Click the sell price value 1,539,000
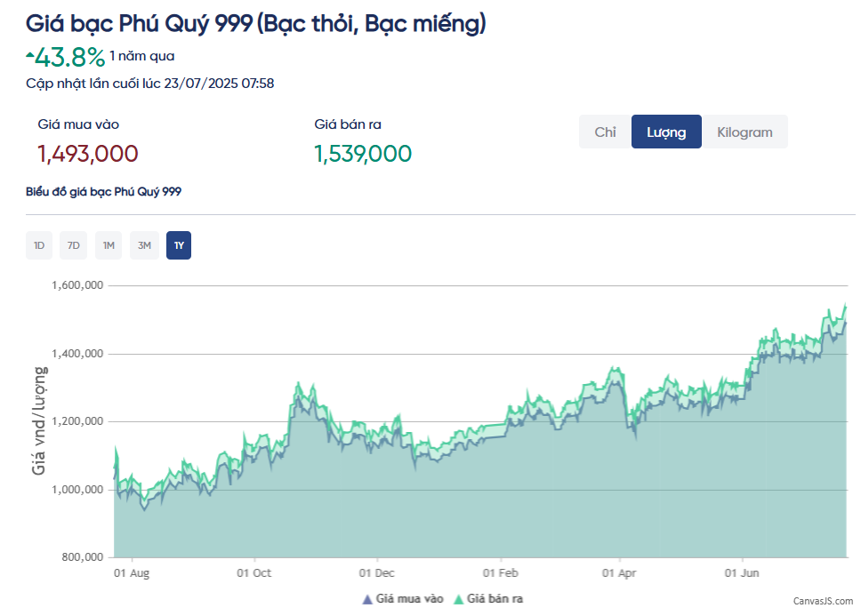Viewport: 861px width, 616px height. (x=363, y=154)
